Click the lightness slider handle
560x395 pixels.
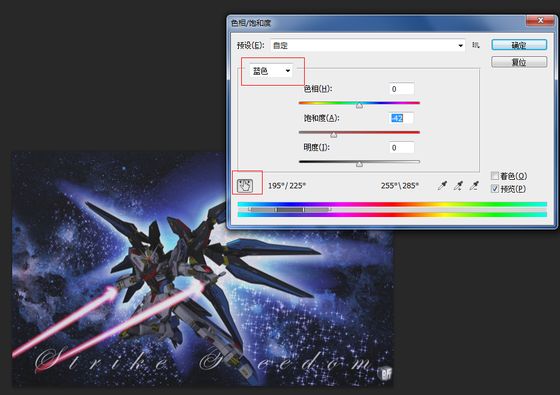[x=359, y=164]
